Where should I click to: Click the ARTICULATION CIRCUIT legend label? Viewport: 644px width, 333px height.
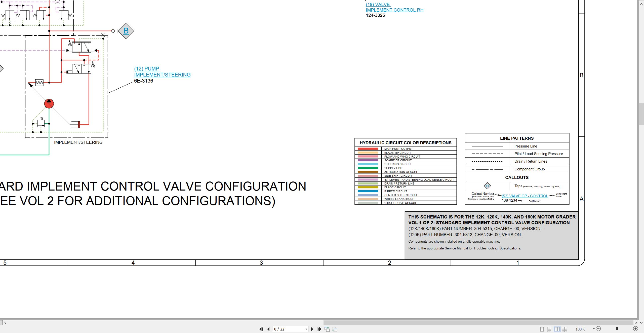[401, 172]
